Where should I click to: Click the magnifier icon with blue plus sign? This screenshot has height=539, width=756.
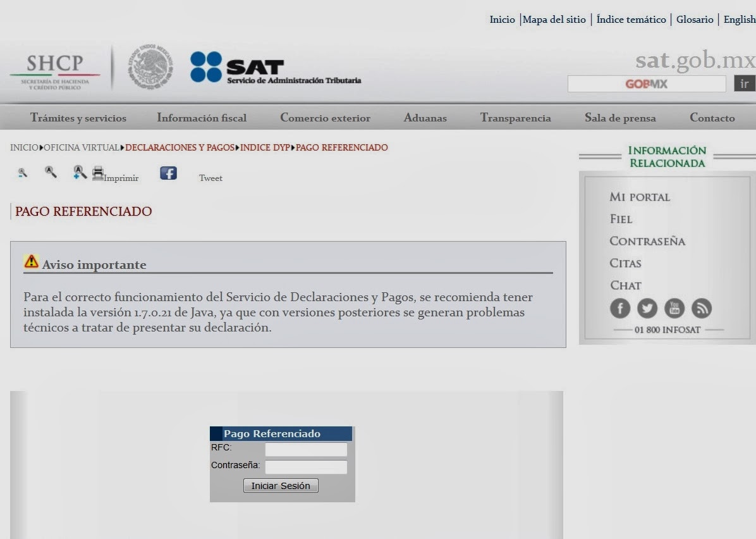point(80,172)
